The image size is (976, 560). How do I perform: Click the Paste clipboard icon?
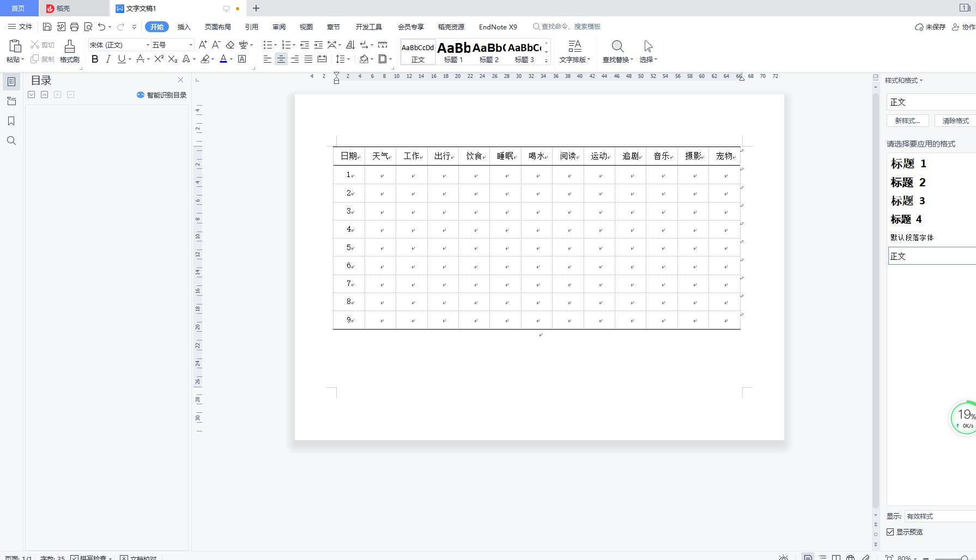click(x=15, y=46)
